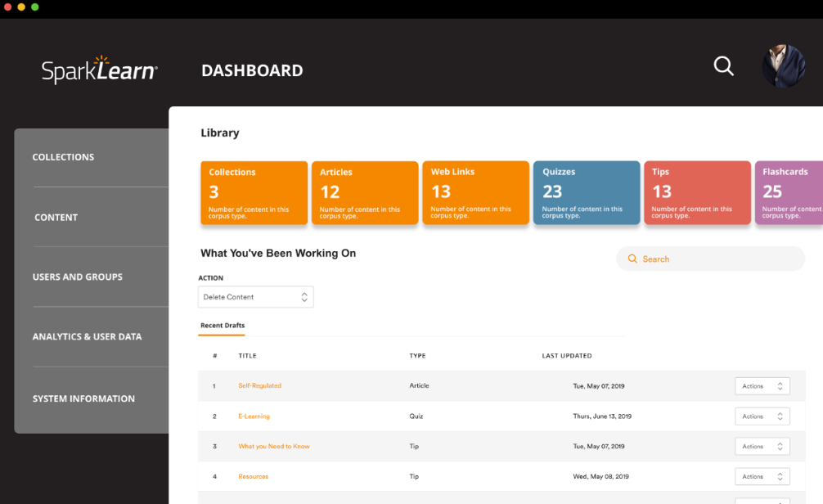Open the Collections section in the sidebar
The width and height of the screenshot is (823, 504).
click(x=63, y=156)
